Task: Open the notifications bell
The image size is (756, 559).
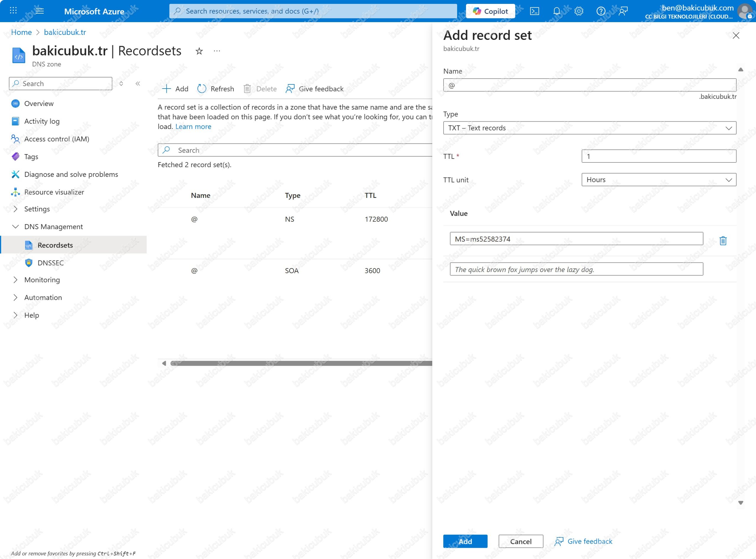Action: click(556, 11)
